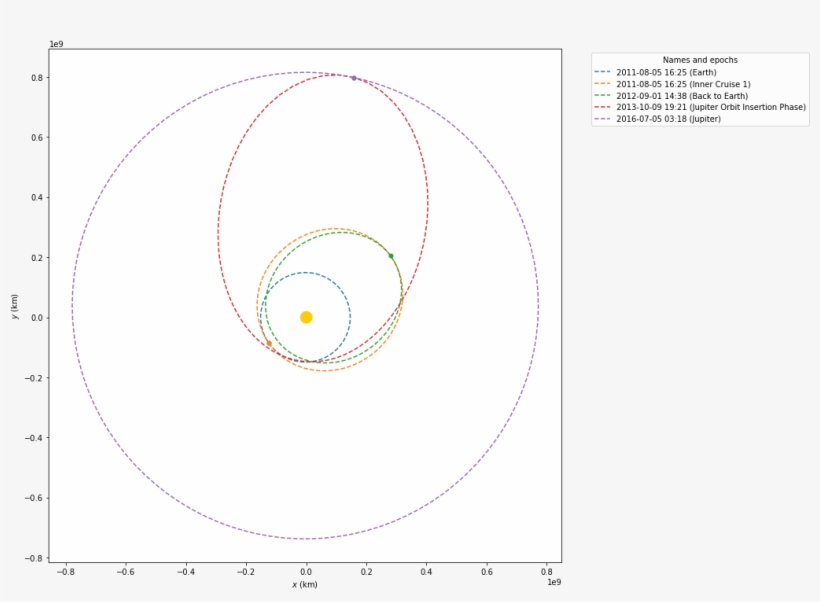Expand the Names and epochs legend box
The width and height of the screenshot is (820, 602).
pyautogui.click(x=700, y=59)
